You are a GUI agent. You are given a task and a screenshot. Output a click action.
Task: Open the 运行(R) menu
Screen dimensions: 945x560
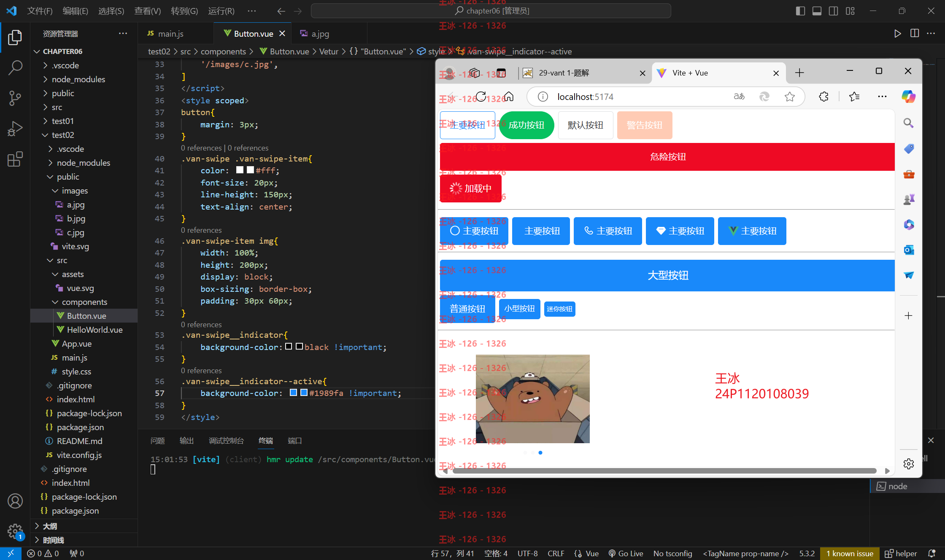click(221, 11)
